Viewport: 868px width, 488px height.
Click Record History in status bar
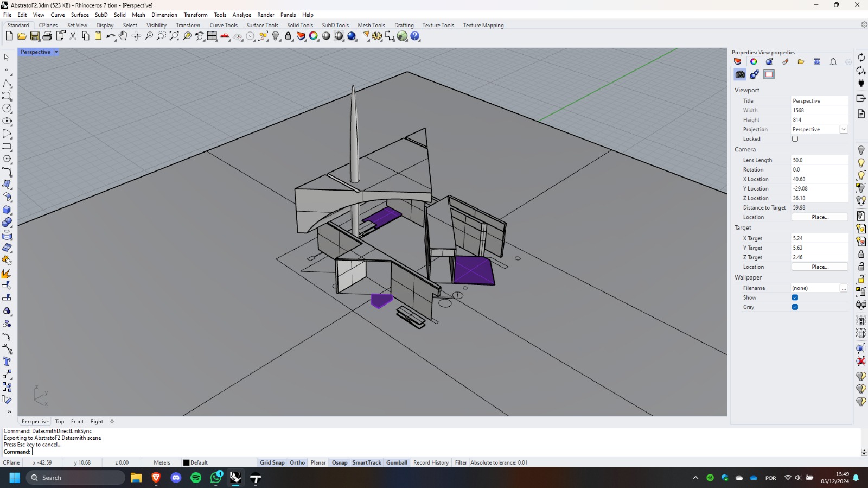pos(431,462)
